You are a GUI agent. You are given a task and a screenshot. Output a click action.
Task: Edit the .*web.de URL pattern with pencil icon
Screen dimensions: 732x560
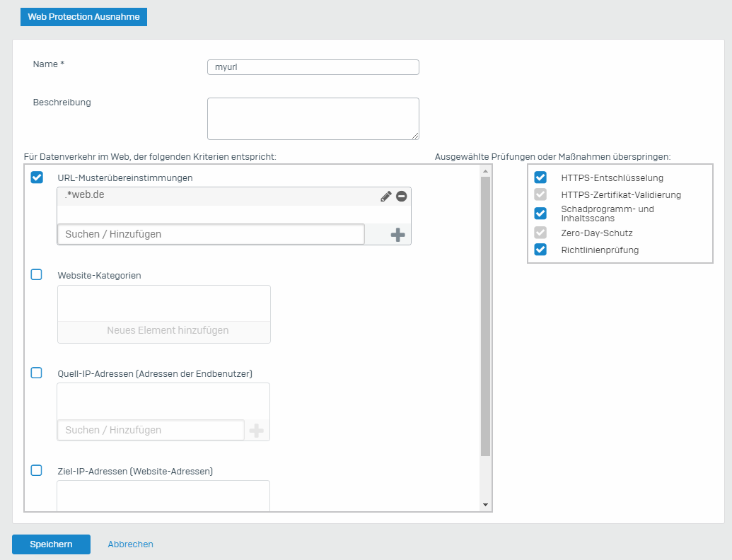[x=385, y=197]
